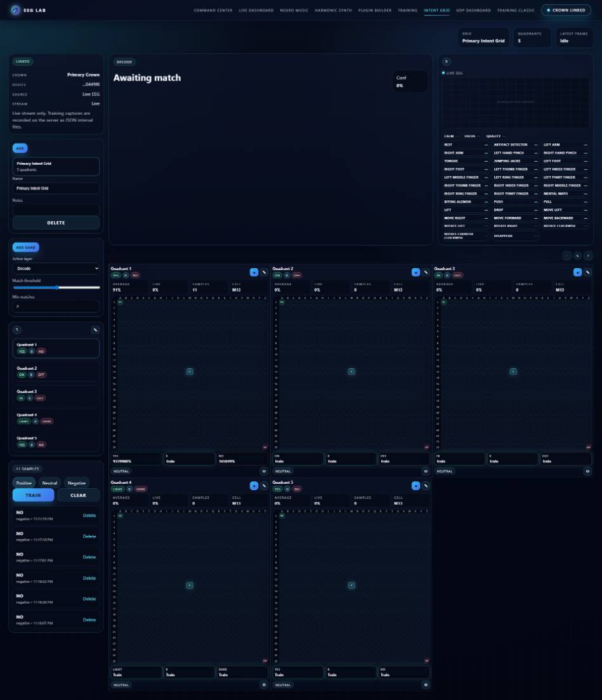
Task: Open the Harmonic Synth tab
Action: [333, 10]
